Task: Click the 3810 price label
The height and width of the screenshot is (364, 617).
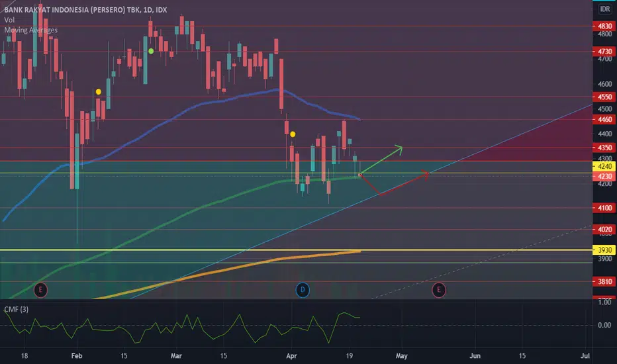Action: click(x=604, y=281)
